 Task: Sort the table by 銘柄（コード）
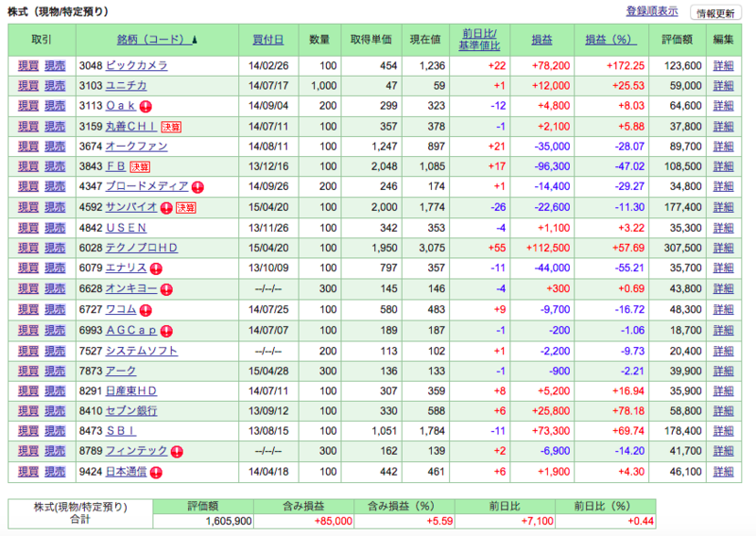[x=154, y=40]
